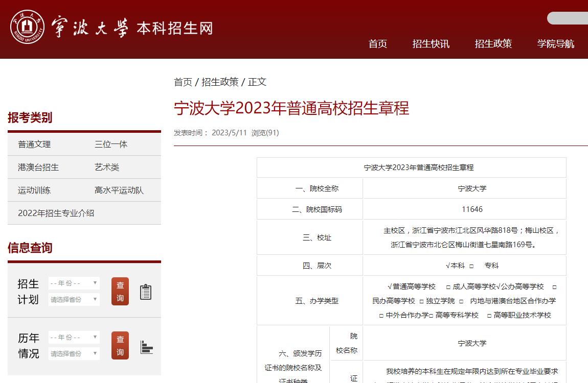Expand the 年份 dropdown in 历年情况

coord(74,337)
